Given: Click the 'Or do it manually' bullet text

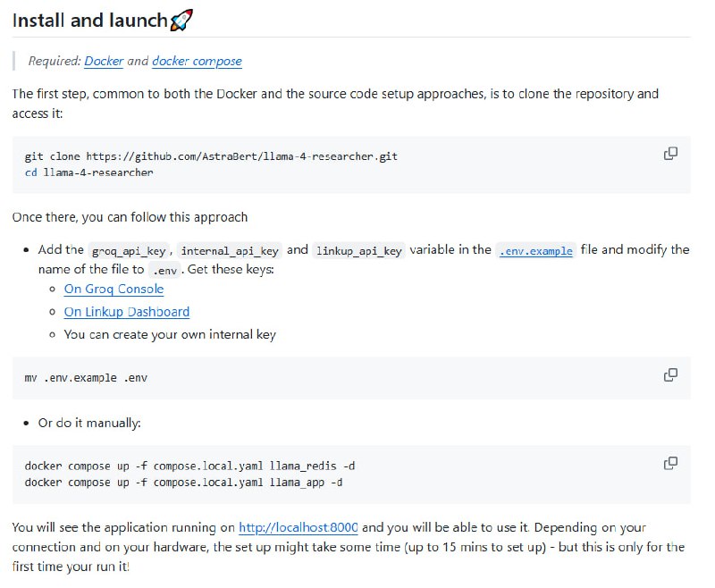Looking at the screenshot, I should [x=89, y=423].
